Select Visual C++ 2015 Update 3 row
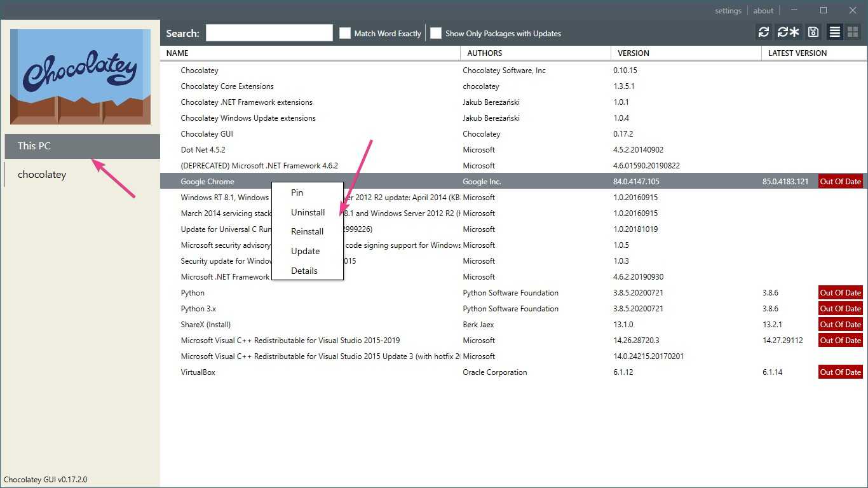The image size is (868, 488). point(513,356)
